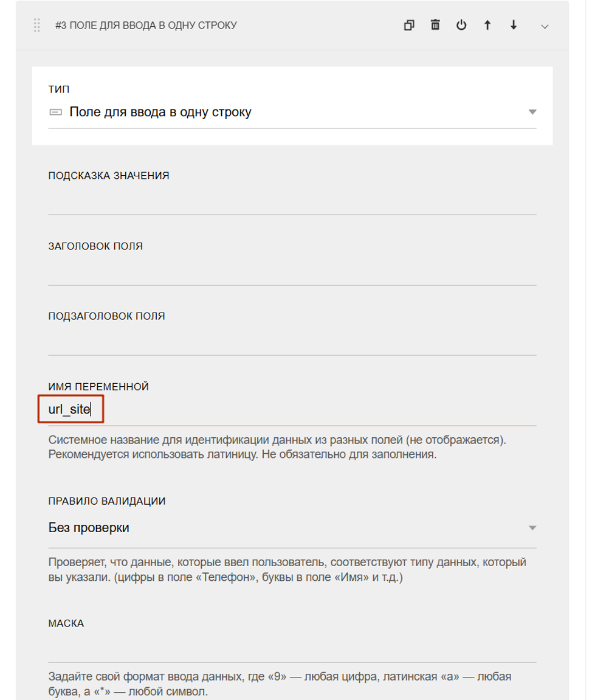This screenshot has height=700, width=592.
Task: Click the duplicate field icon
Action: point(409,26)
